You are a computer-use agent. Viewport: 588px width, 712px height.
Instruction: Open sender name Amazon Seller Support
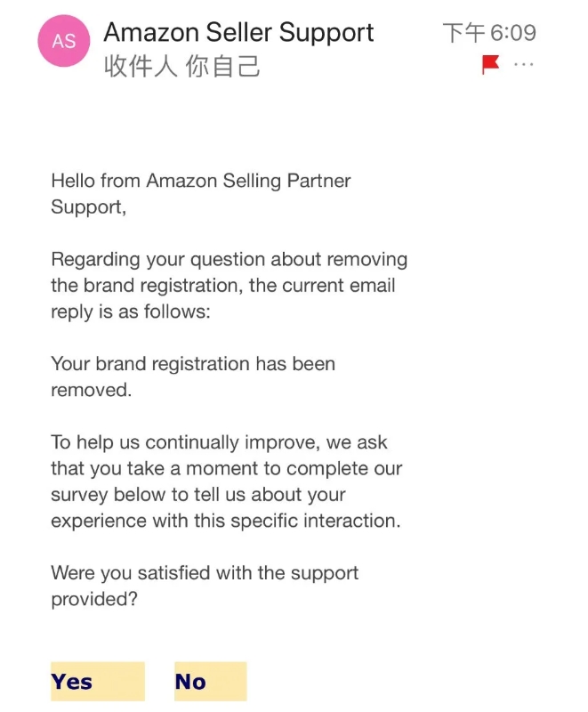tap(238, 33)
